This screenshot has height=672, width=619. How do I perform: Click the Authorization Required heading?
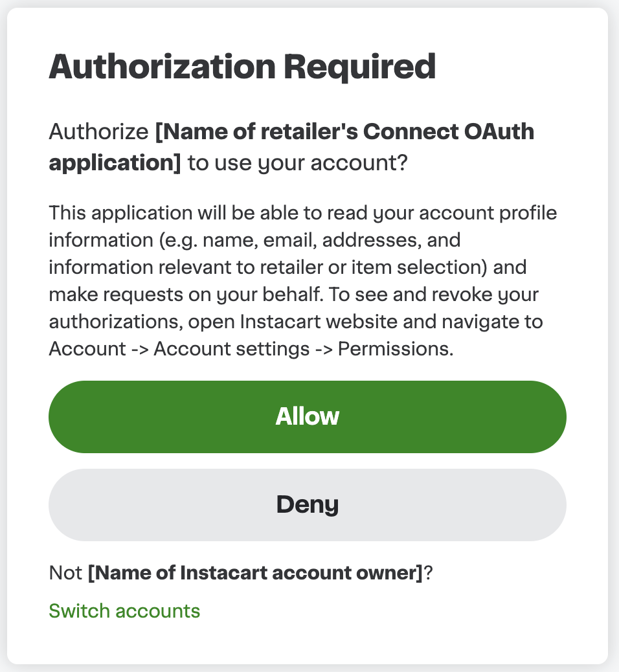[242, 67]
